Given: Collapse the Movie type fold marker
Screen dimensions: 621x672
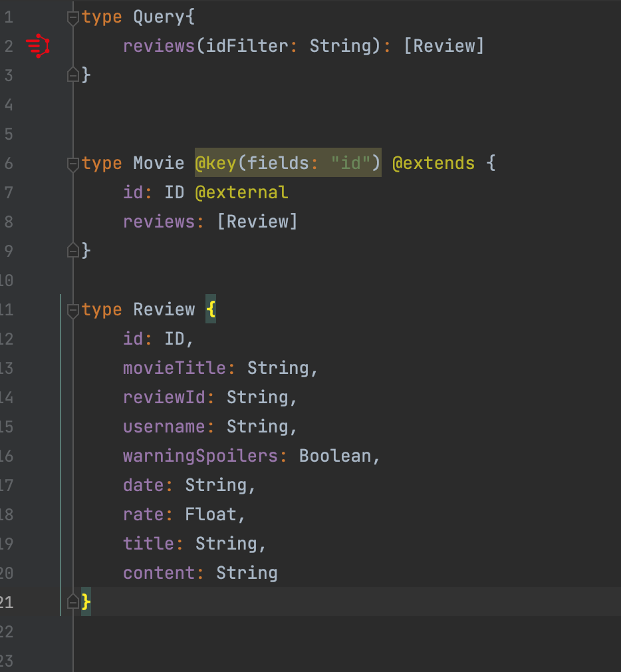Looking at the screenshot, I should pos(73,164).
